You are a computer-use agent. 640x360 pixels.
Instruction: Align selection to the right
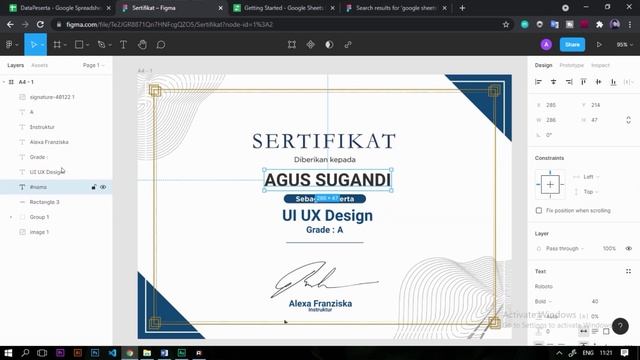point(569,82)
